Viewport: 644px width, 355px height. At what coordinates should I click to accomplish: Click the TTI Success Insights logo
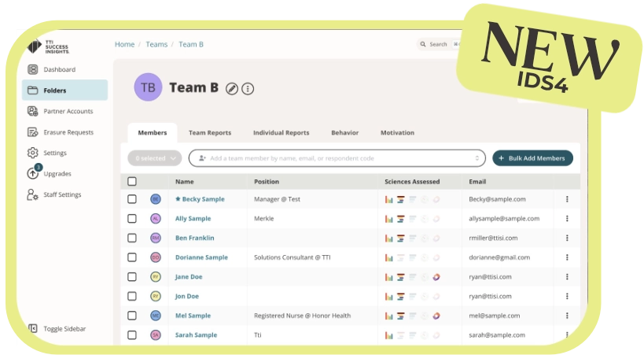48,47
